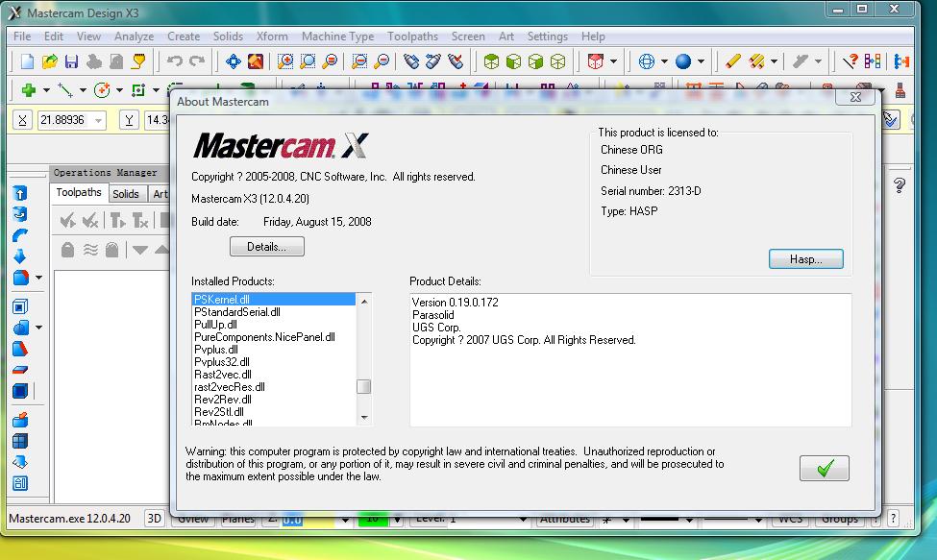Open the File menu
937x560 pixels.
pyautogui.click(x=22, y=37)
